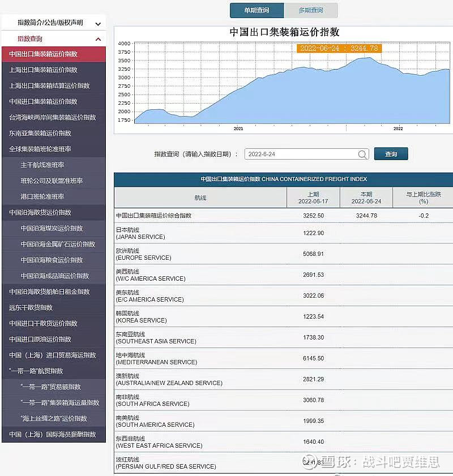Click the Xueqiu camera logo at bottom right
This screenshot has width=453, height=476.
pyautogui.click(x=309, y=462)
